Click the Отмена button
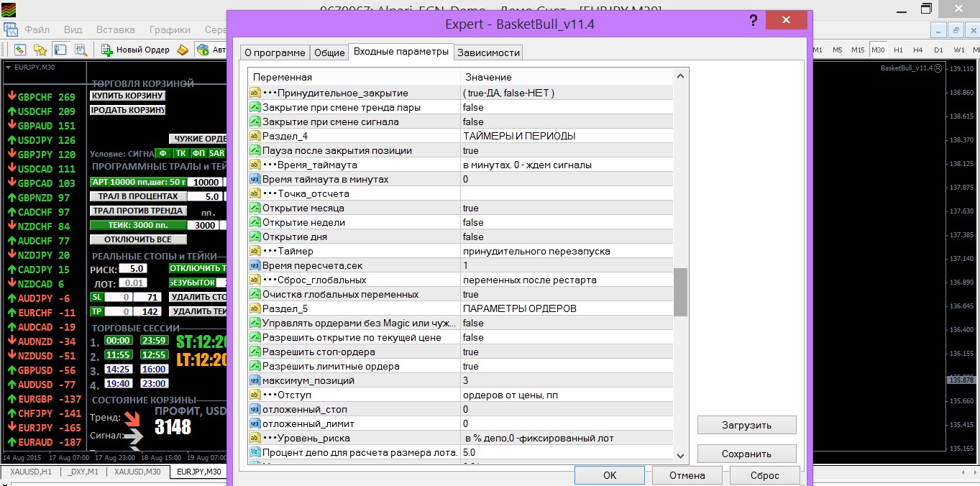 (687, 475)
